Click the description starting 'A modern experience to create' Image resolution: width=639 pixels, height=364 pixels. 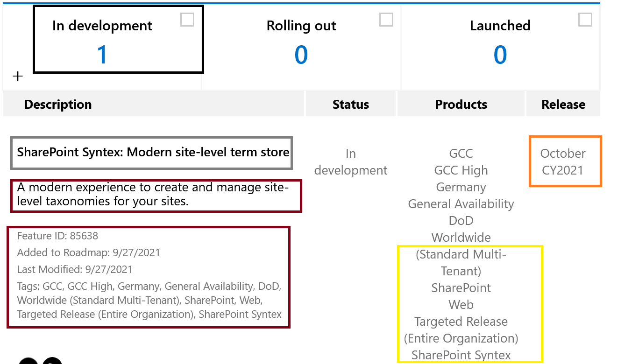(153, 195)
